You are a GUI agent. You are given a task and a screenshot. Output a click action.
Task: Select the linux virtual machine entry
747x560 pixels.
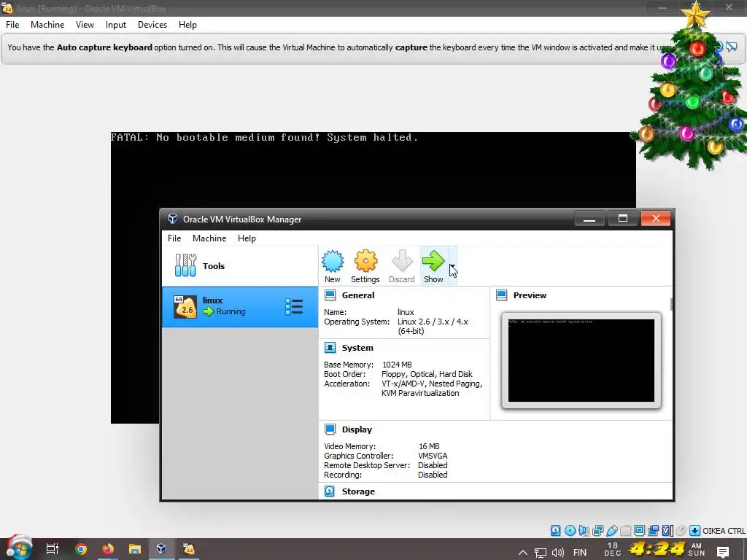click(239, 307)
